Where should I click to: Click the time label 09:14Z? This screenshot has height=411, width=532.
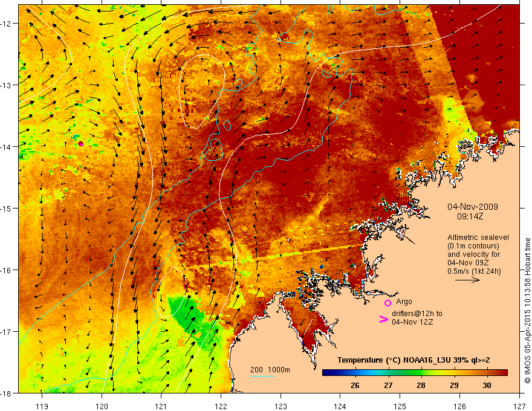[470, 216]
